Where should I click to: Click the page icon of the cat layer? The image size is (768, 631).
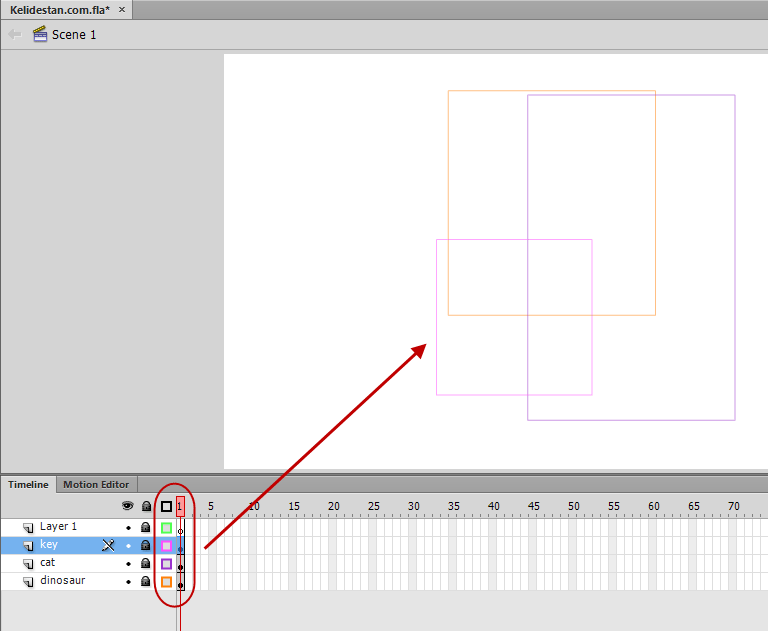[x=28, y=563]
